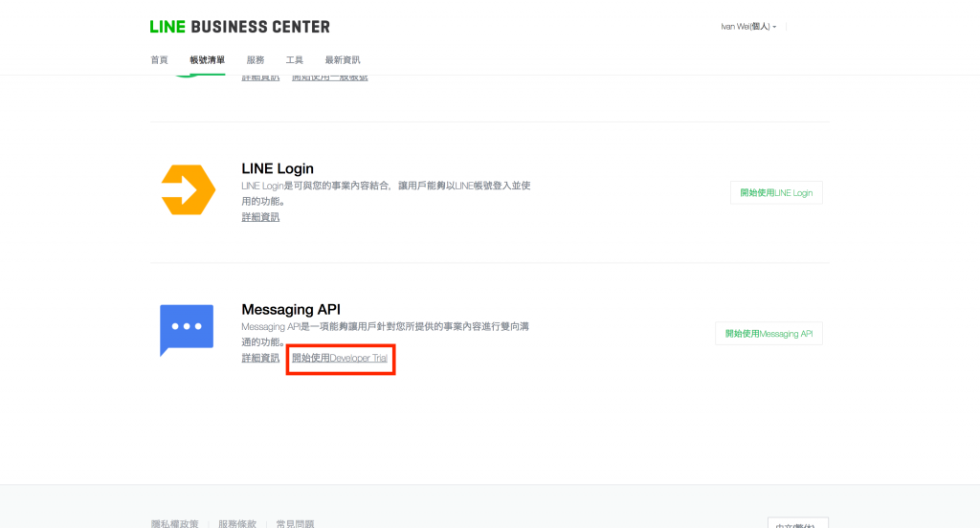The width and height of the screenshot is (980, 528).
Task: Click the 開始使用Developer Trial link
Action: click(x=340, y=358)
